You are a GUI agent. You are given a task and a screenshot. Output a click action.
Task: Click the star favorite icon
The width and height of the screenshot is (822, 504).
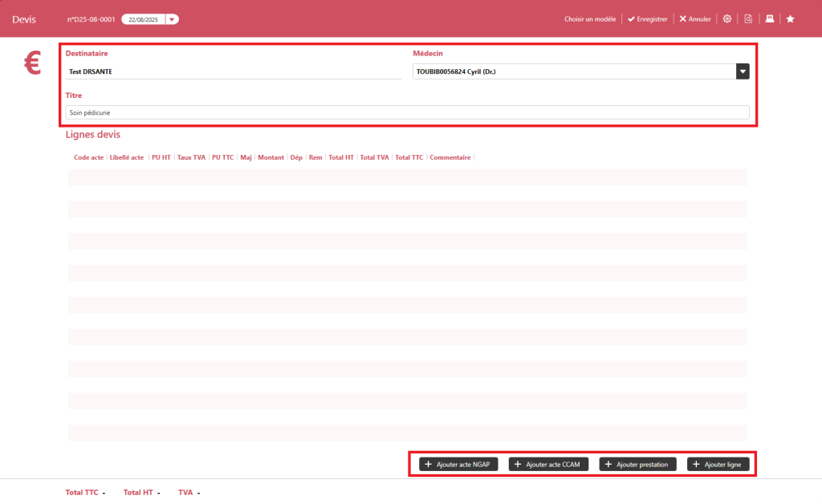click(x=790, y=18)
